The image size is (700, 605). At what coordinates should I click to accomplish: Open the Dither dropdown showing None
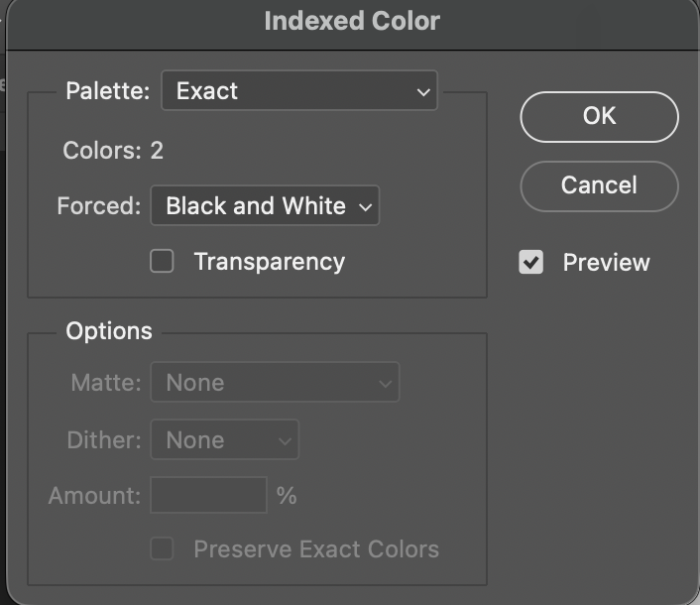[224, 439]
